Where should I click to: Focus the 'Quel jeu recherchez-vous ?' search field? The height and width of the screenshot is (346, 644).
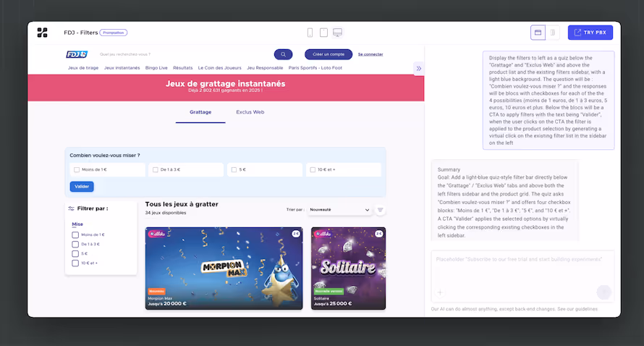point(185,54)
